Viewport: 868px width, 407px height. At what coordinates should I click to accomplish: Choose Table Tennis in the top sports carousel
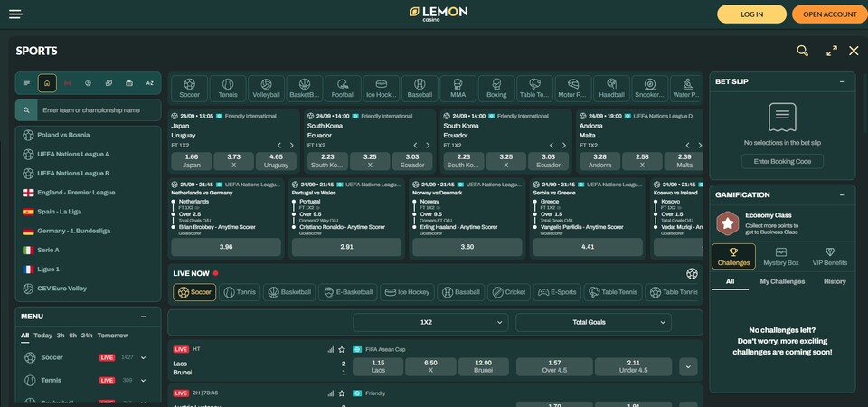(534, 89)
